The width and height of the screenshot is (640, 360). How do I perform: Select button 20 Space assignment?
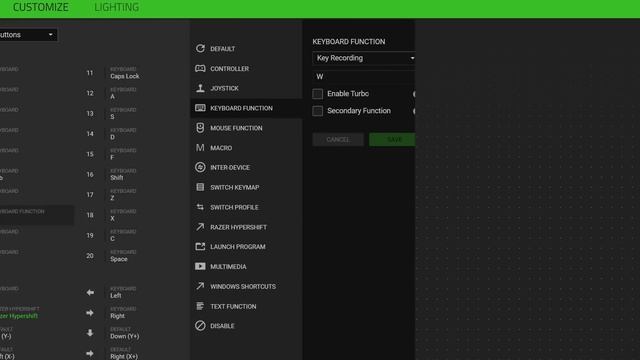(123, 256)
